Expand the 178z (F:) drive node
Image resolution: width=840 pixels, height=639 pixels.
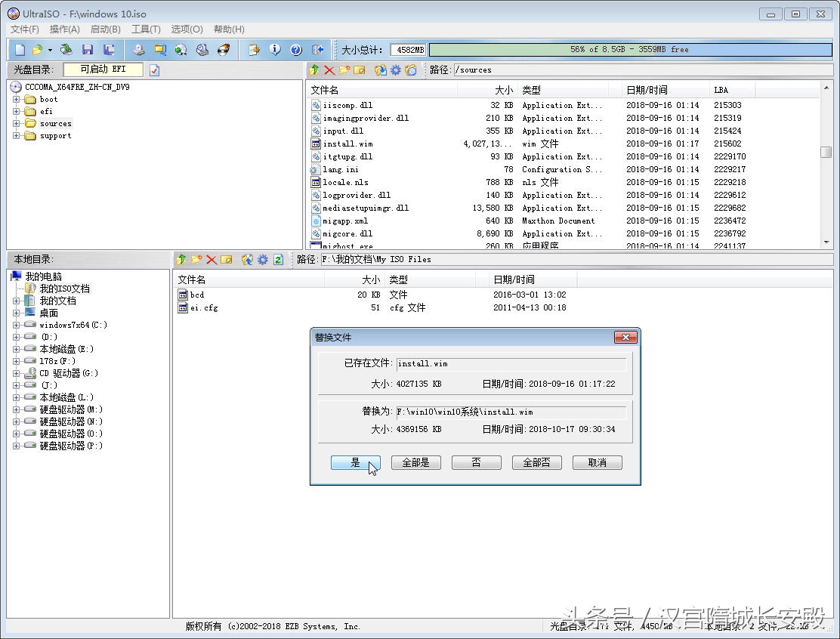pyautogui.click(x=16, y=361)
